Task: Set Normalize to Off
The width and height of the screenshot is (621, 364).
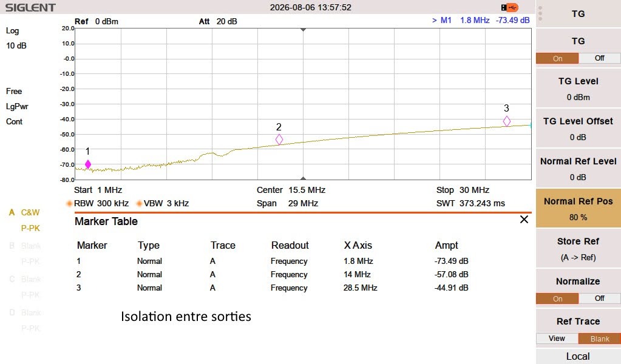Action: (600, 298)
